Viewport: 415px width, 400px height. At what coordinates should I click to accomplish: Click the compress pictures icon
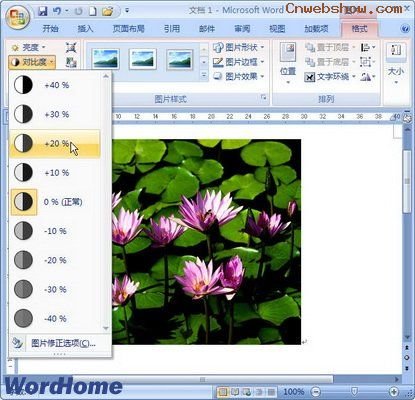tap(71, 47)
